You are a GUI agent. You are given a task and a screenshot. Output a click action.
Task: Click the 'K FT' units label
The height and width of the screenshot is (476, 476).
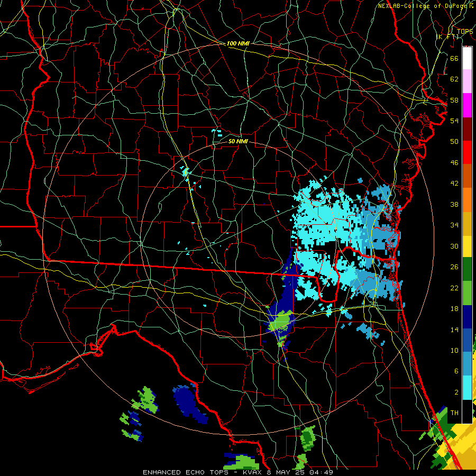click(448, 36)
